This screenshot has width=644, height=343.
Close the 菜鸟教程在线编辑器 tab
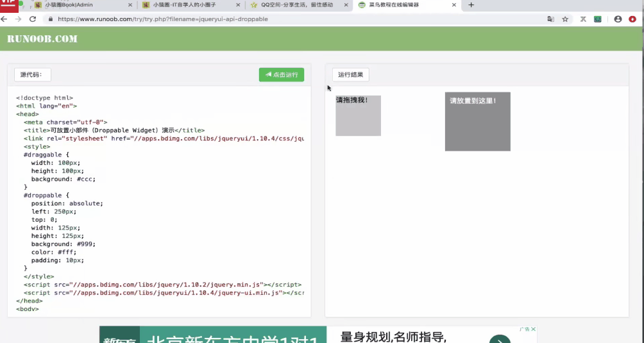coord(454,5)
